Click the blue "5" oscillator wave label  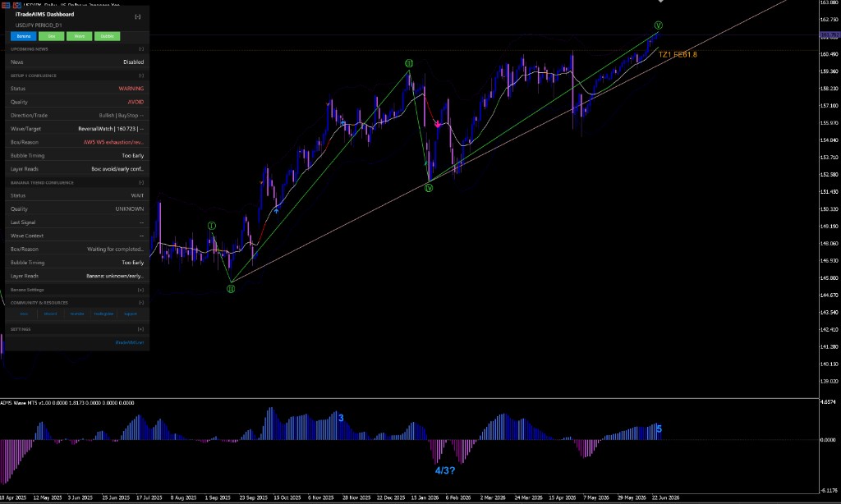pyautogui.click(x=659, y=429)
